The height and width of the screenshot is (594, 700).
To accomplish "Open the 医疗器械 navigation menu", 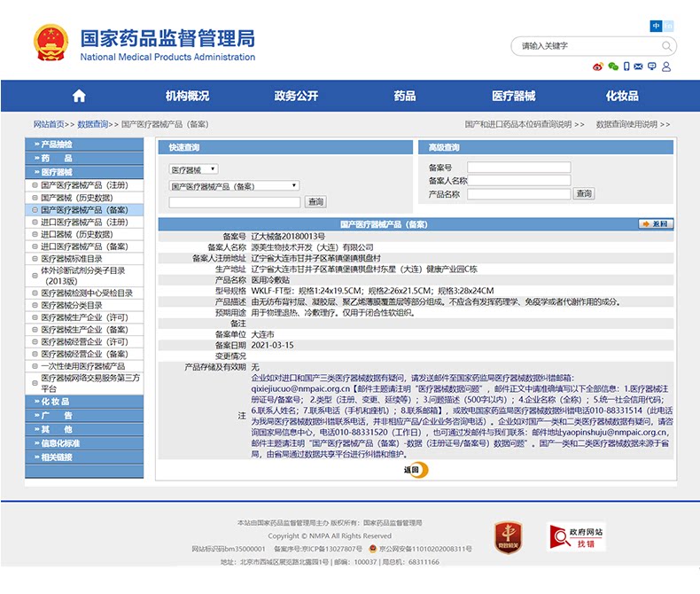I will pyautogui.click(x=513, y=96).
